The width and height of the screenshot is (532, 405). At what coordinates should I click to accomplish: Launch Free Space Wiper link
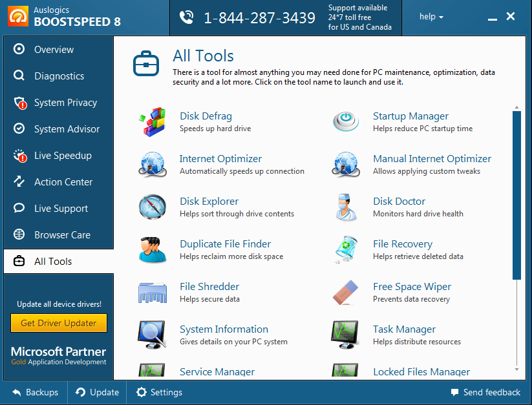tap(412, 287)
